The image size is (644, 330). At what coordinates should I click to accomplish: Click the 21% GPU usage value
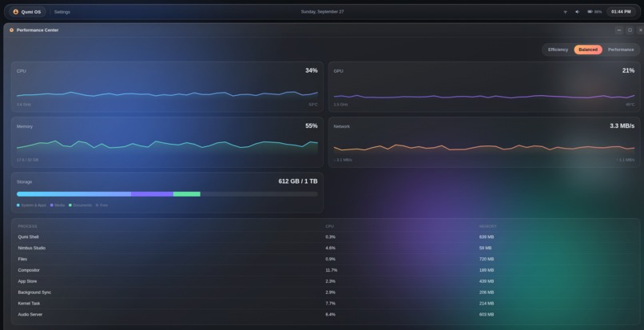(x=628, y=70)
